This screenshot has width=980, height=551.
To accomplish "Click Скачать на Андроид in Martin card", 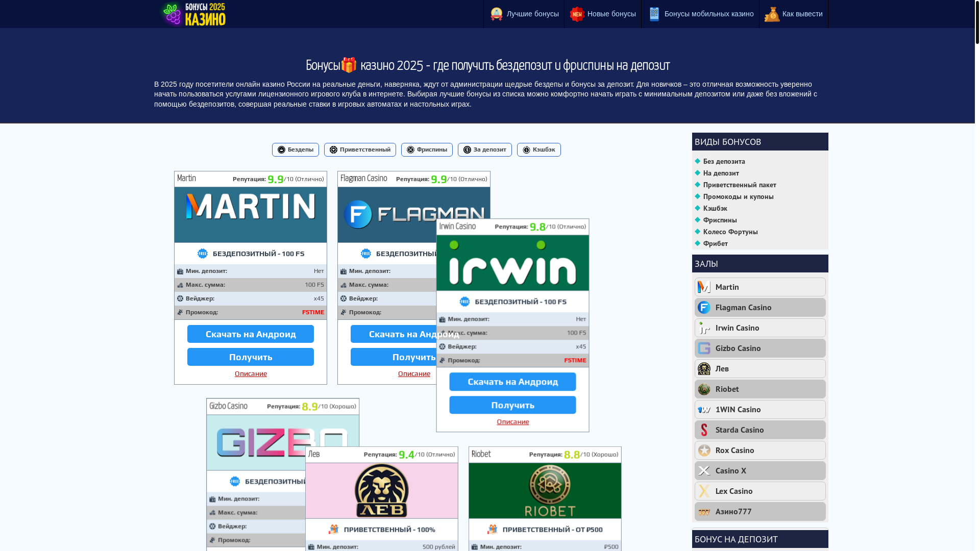I will point(251,334).
